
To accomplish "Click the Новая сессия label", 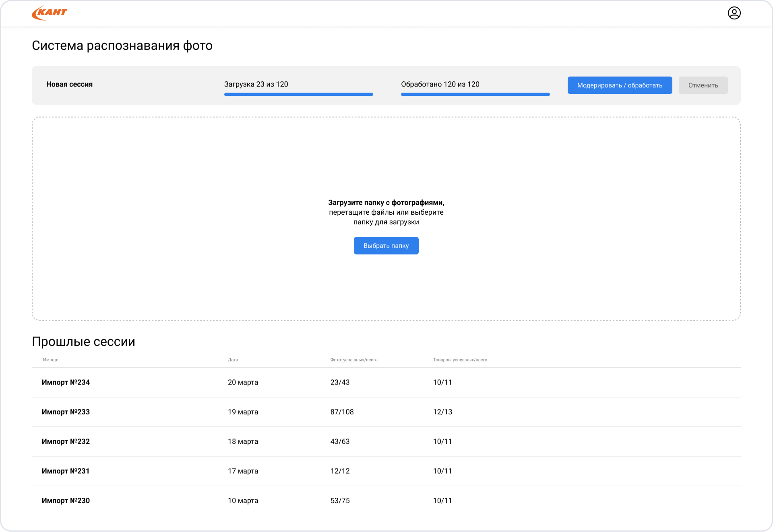I will pos(69,84).
